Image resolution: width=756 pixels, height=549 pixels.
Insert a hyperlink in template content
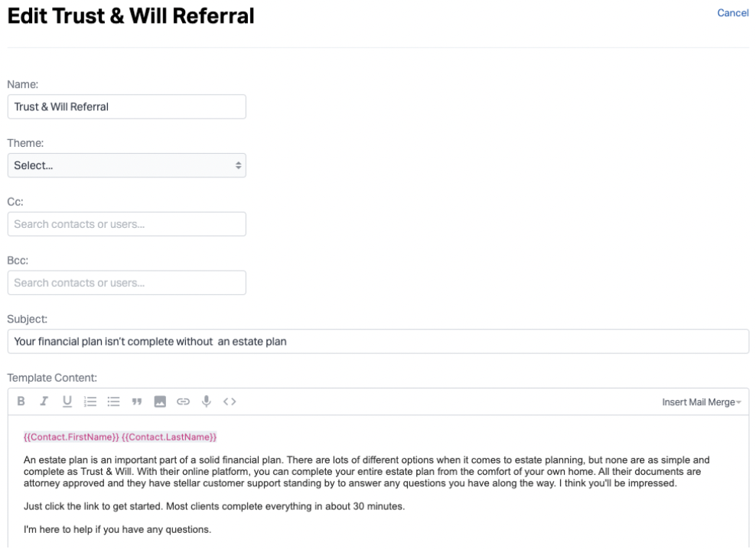(183, 401)
